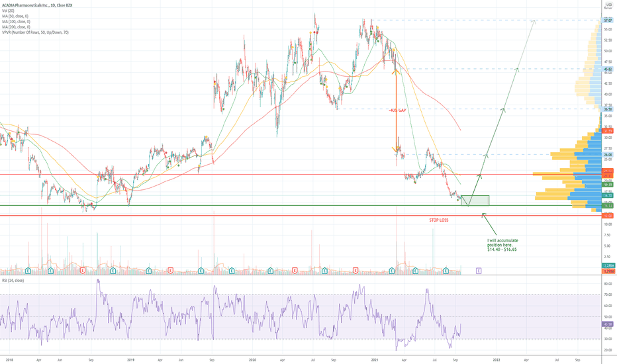Open the May 2020 red earnings marker
The height and width of the screenshot is (364, 617).
pos(295,271)
